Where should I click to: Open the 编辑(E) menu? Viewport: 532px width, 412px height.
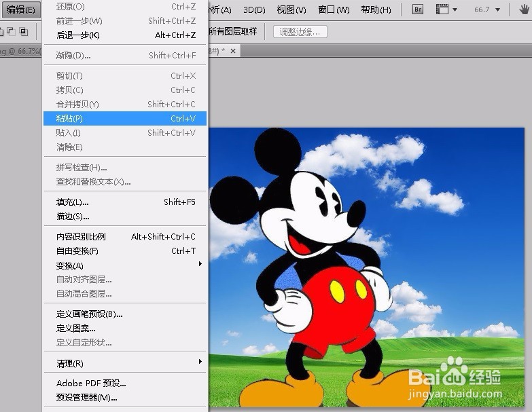pyautogui.click(x=20, y=10)
